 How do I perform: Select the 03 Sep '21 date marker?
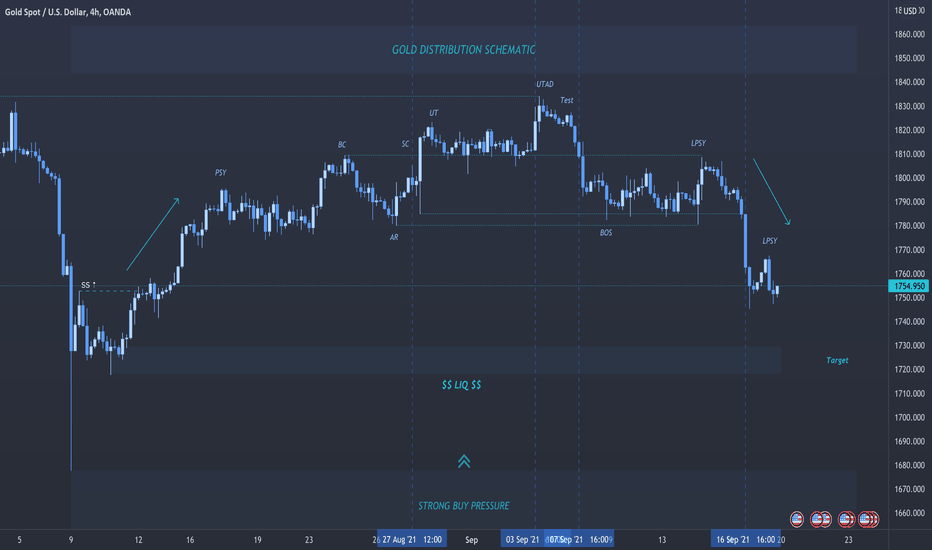click(x=522, y=539)
